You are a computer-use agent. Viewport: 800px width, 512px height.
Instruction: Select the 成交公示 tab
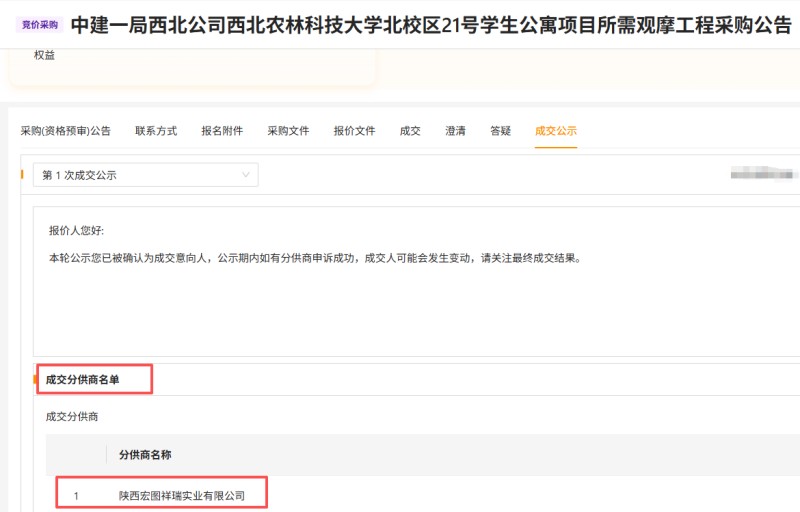[x=556, y=131]
